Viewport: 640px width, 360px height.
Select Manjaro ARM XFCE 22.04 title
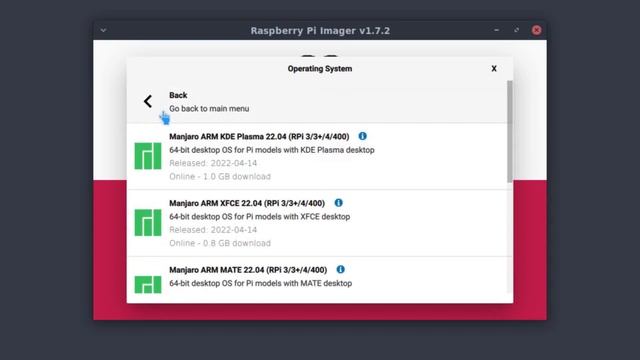click(247, 203)
